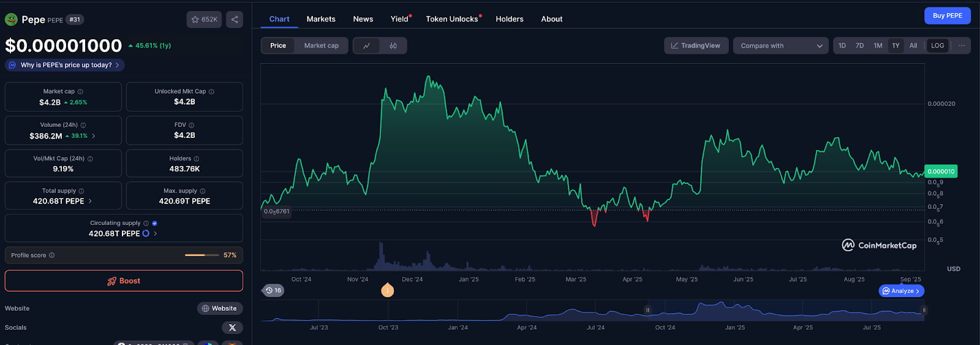Open TradingView chart button
This screenshot has height=345, width=980.
pyautogui.click(x=696, y=45)
